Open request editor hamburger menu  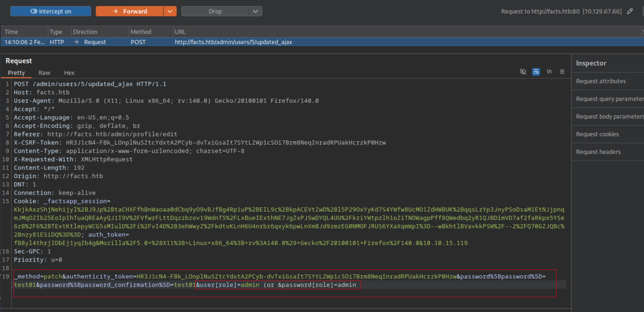[562, 72]
